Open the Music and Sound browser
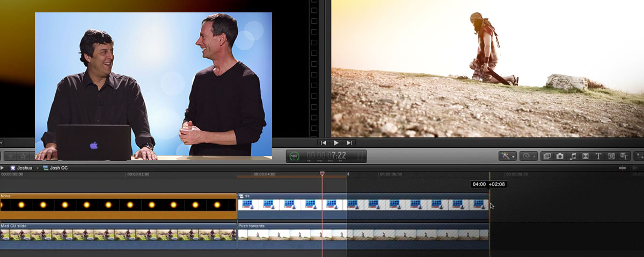The width and height of the screenshot is (644, 257). pos(573,156)
